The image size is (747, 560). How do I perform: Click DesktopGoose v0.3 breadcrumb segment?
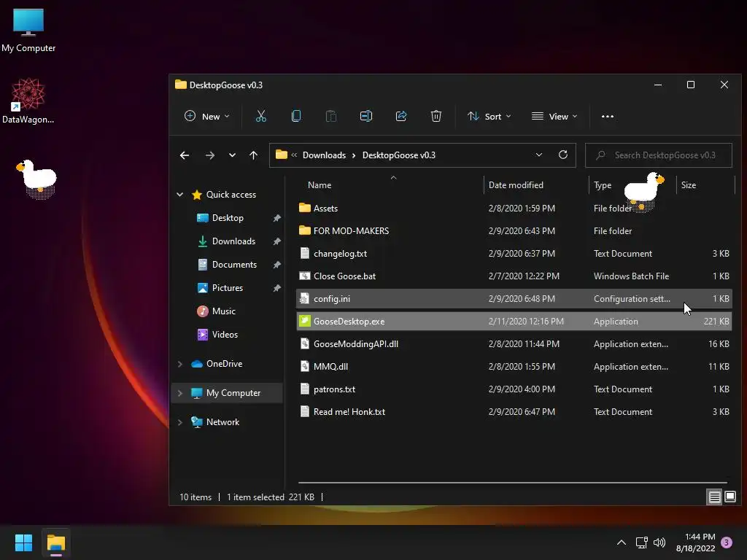pos(399,155)
